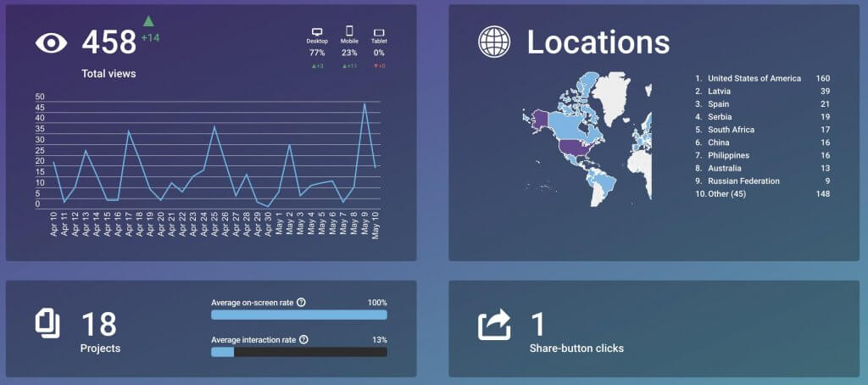
Task: Click the 458 total views number
Action: click(x=109, y=42)
